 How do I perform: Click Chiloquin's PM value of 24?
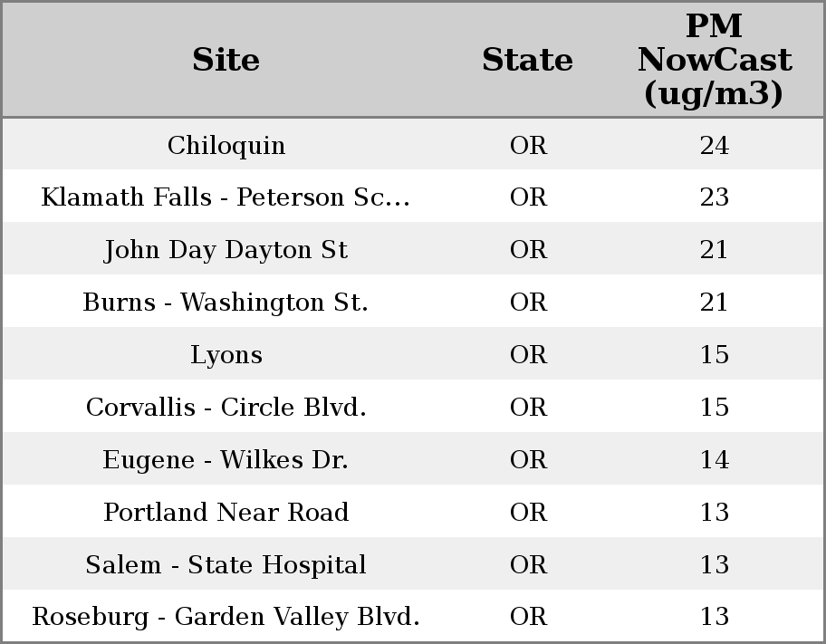714,146
